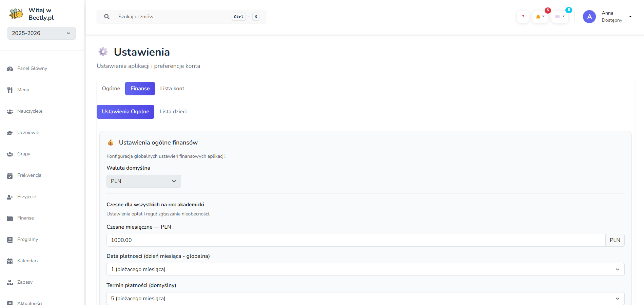The width and height of the screenshot is (644, 305).
Task: Open the language flag selector
Action: click(560, 17)
